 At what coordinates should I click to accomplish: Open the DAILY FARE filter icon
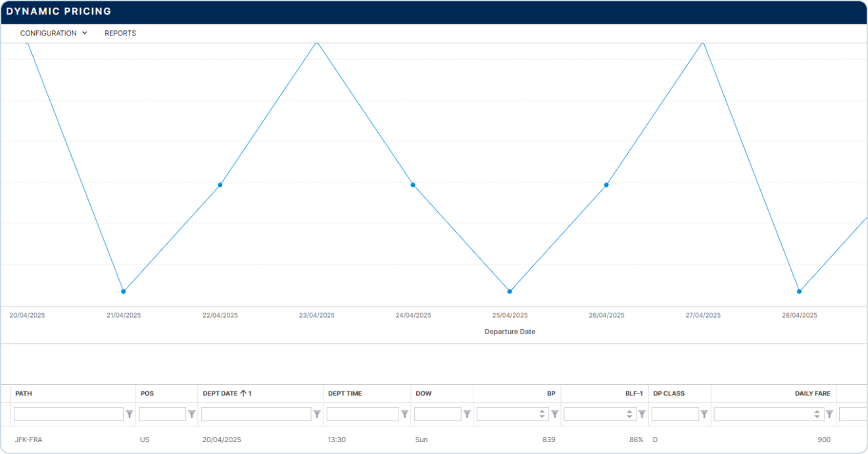pyautogui.click(x=829, y=415)
